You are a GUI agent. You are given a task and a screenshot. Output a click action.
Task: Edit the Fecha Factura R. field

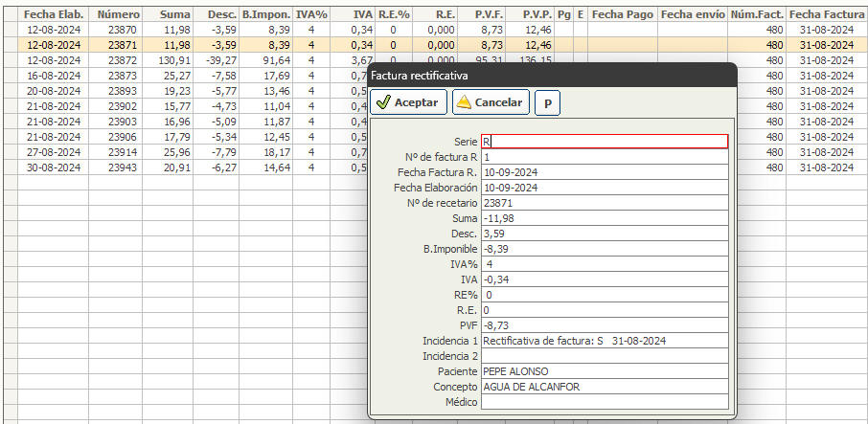[604, 172]
